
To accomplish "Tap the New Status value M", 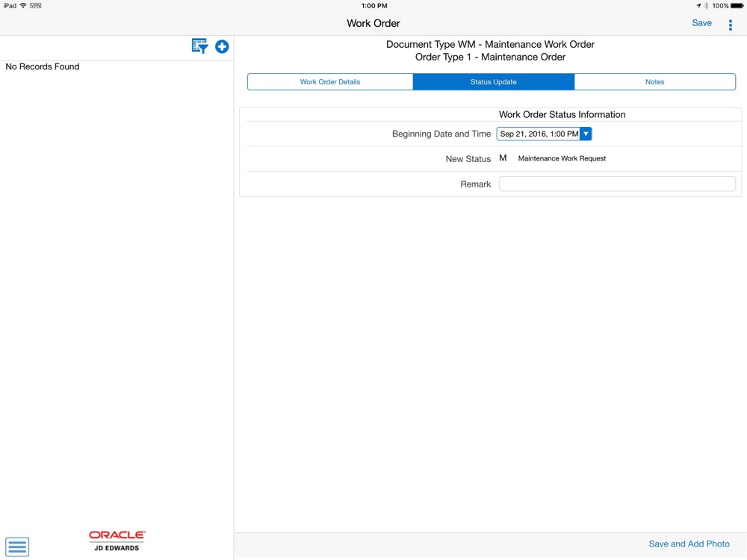I will pos(503,158).
